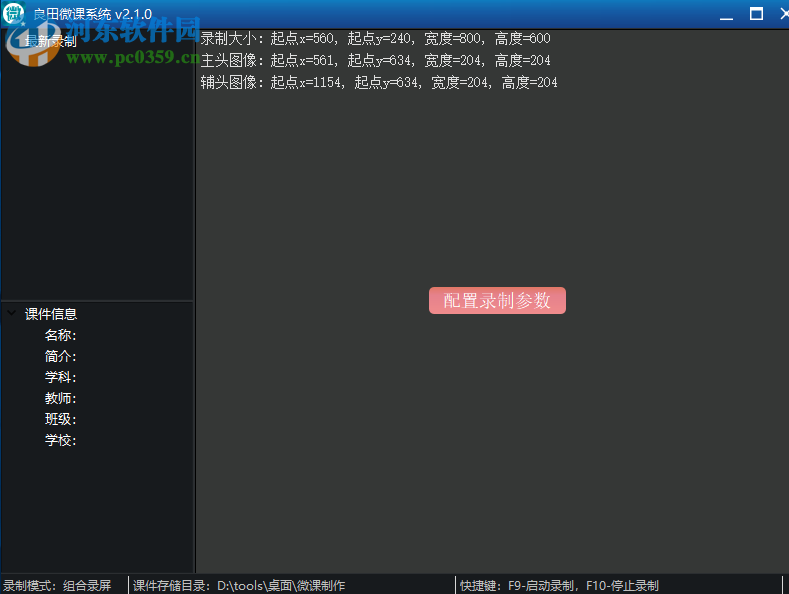This screenshot has width=789, height=594.
Task: Click the 快捷键 hint in status bar
Action: (x=559, y=585)
